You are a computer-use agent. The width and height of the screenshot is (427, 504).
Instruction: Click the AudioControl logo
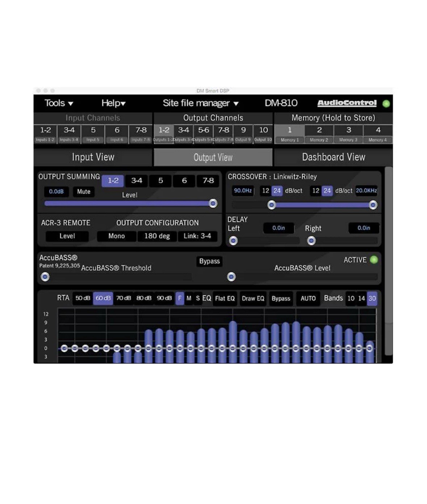[347, 103]
